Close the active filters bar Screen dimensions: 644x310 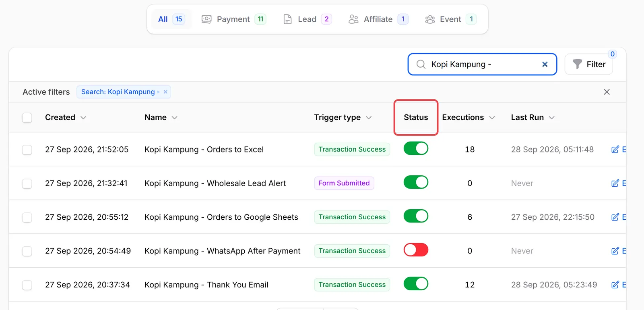click(x=607, y=92)
